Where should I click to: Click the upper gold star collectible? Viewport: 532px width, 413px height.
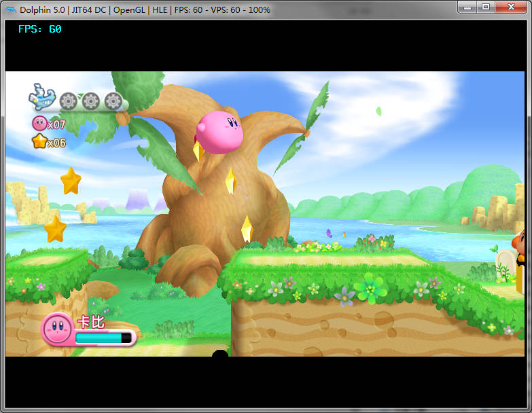point(71,181)
